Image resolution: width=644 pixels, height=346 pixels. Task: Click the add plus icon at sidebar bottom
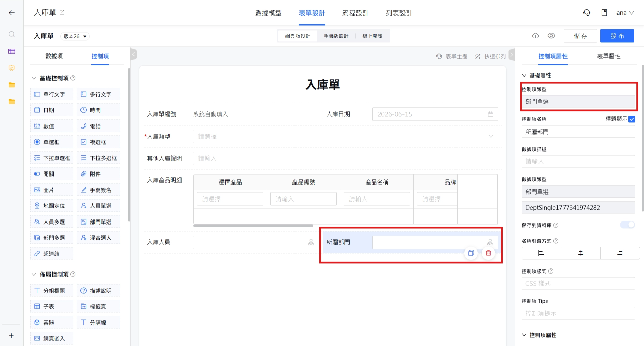point(11,336)
